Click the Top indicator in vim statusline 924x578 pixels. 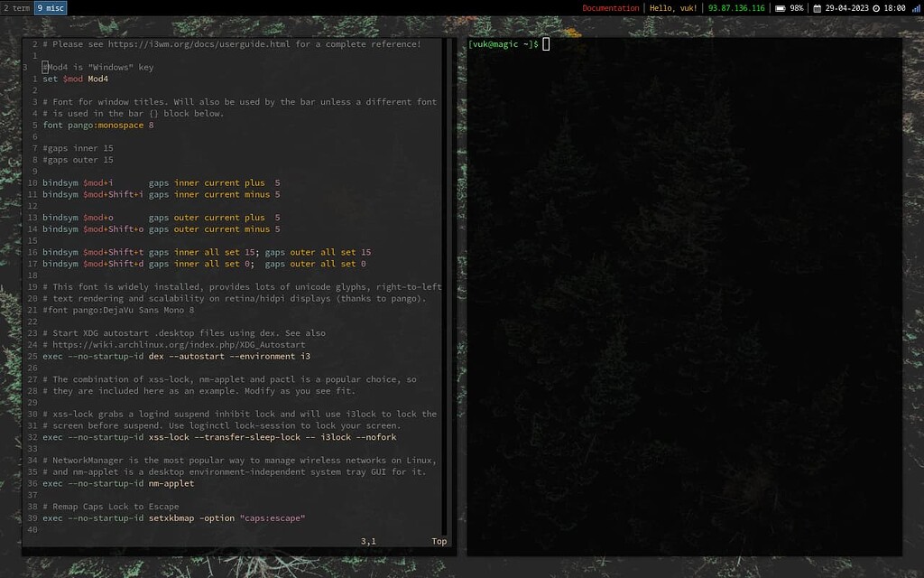pyautogui.click(x=439, y=541)
